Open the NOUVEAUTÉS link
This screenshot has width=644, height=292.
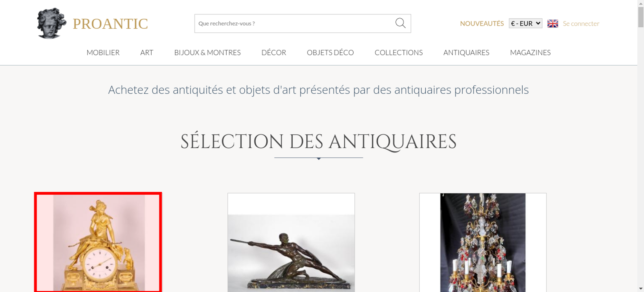[482, 23]
